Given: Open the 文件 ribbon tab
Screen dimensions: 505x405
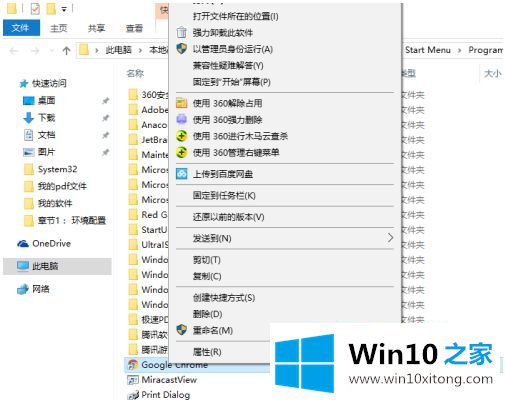Looking at the screenshot, I should (x=21, y=28).
